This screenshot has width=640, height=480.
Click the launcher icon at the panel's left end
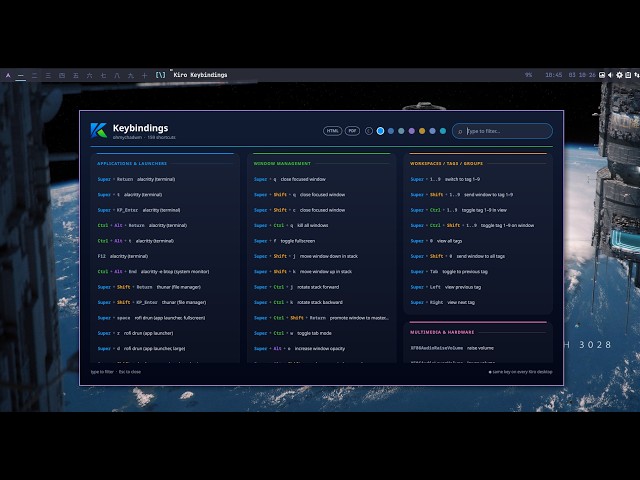pyautogui.click(x=8, y=75)
